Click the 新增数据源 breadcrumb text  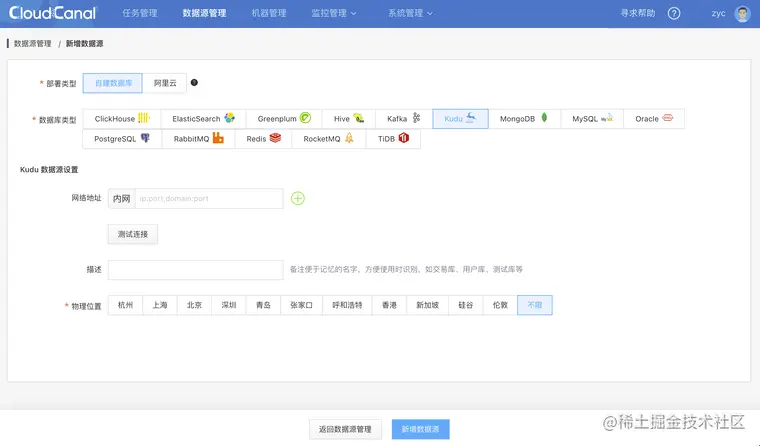point(84,44)
